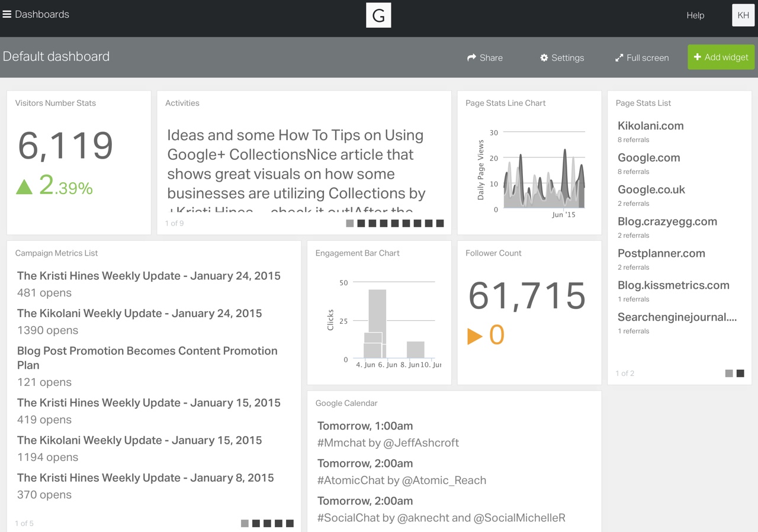The height and width of the screenshot is (532, 758).
Task: Go to page 2 dot in Page Stats List
Action: click(740, 373)
